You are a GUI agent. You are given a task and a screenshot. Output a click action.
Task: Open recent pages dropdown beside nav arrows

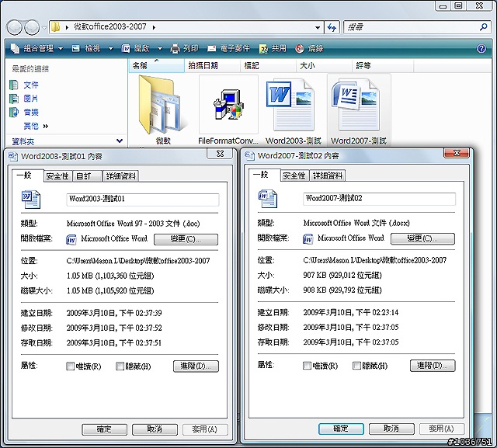[x=44, y=28]
